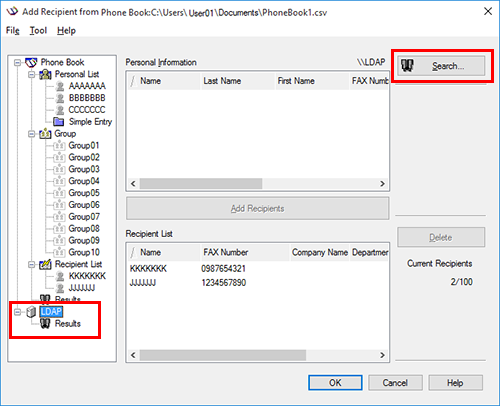Click the Cancel button
Viewport: 500px width, 406px height.
pyautogui.click(x=395, y=383)
